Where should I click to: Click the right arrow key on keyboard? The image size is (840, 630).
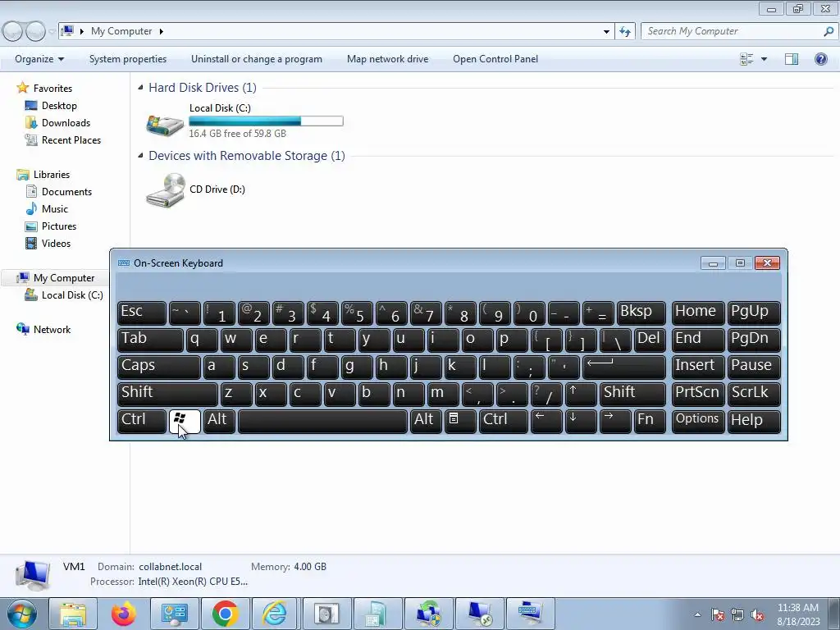click(x=615, y=421)
